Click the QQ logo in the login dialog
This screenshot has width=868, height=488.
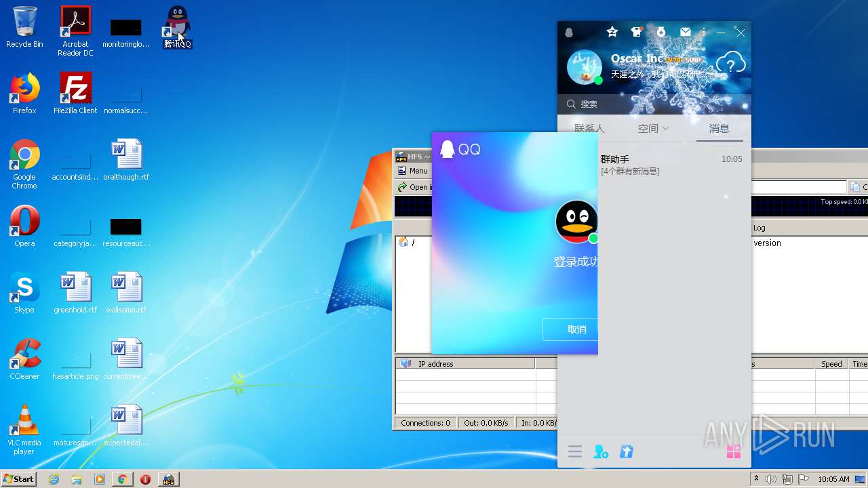coord(460,149)
